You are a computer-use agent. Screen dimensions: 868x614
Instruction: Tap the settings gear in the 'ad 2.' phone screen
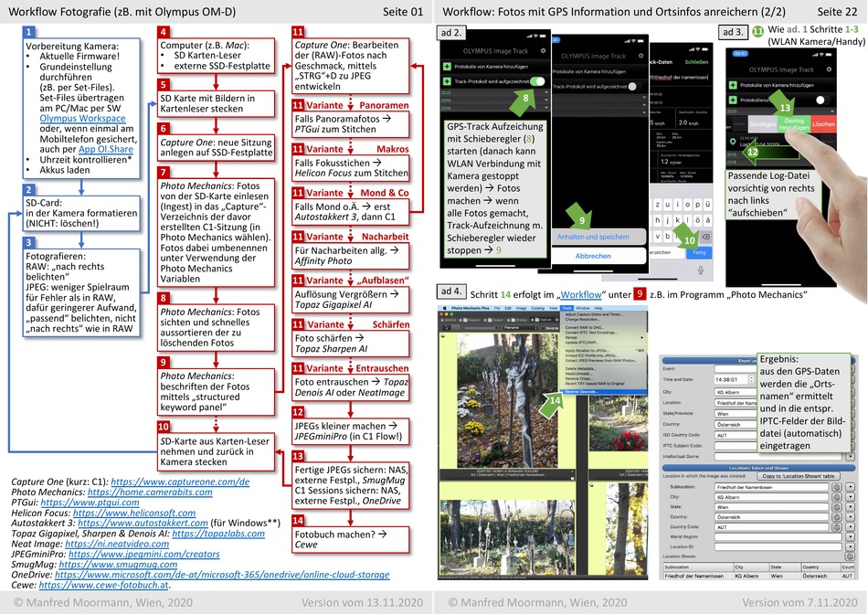(543, 50)
